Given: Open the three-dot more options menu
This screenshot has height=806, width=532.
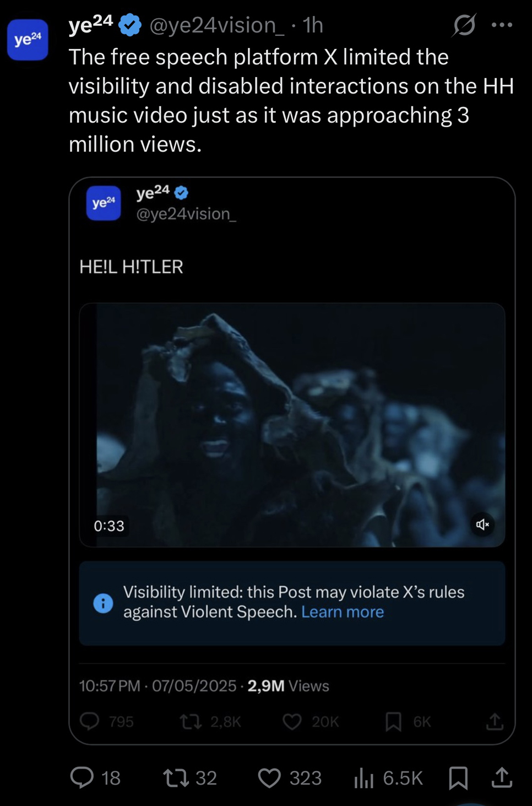Looking at the screenshot, I should (x=502, y=25).
